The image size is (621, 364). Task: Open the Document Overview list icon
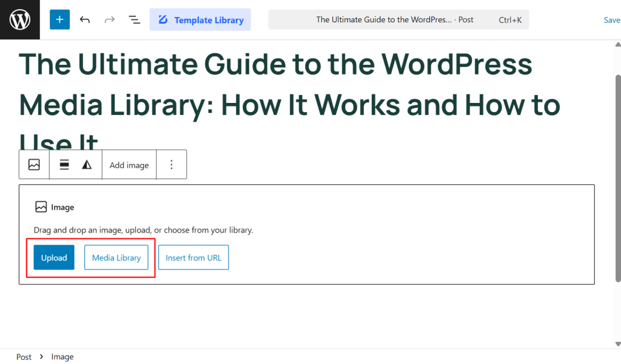click(x=134, y=19)
